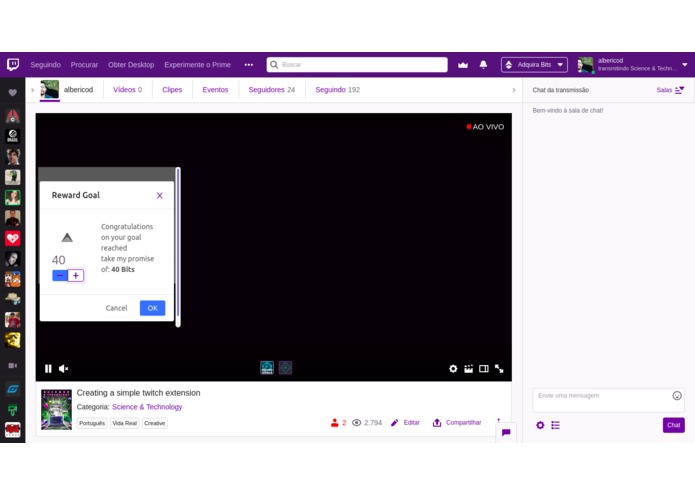This screenshot has width=695, height=494.
Task: Pause the live stream
Action: (48, 369)
